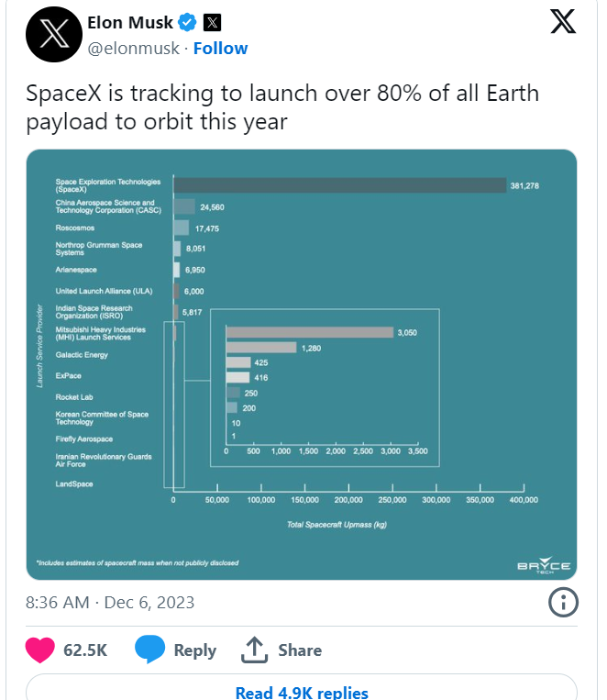Screen dimensions: 607x700
Task: Click the Reply label
Action: coord(195,650)
